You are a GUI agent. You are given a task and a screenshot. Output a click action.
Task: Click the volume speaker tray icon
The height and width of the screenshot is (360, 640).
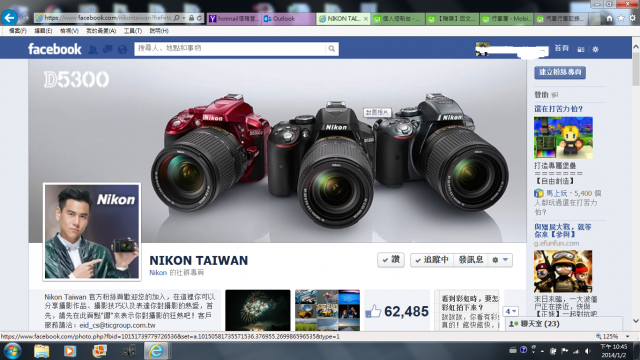[x=588, y=351]
